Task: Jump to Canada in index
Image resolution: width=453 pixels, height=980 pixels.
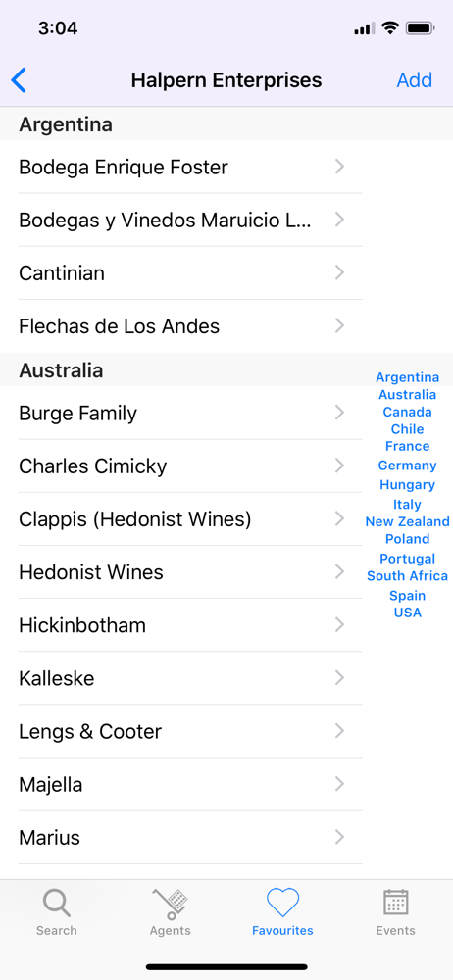Action: (x=407, y=412)
